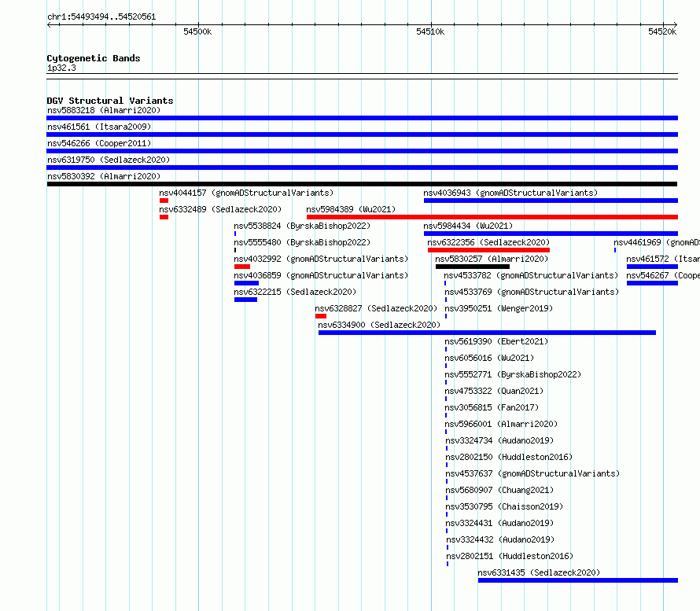The height and width of the screenshot is (611, 700).
Task: Click the 54500k ruler label
Action: click(x=197, y=31)
